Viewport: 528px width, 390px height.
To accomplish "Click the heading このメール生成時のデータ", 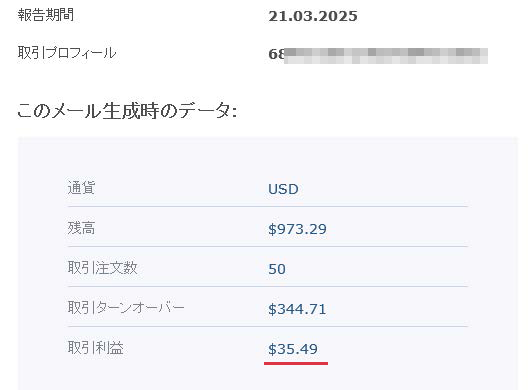I will pos(127,111).
